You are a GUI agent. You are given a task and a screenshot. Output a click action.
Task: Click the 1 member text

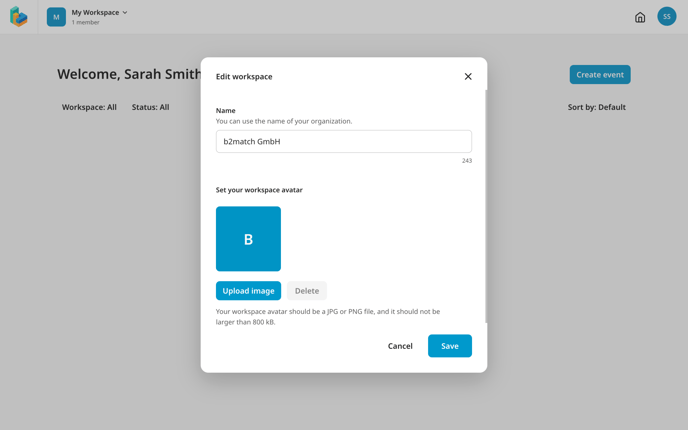86,22
